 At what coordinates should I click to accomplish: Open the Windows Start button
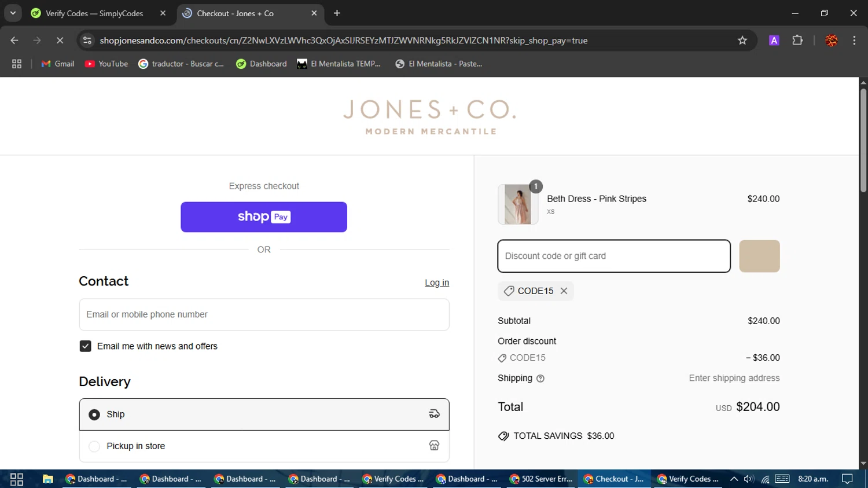[17, 479]
